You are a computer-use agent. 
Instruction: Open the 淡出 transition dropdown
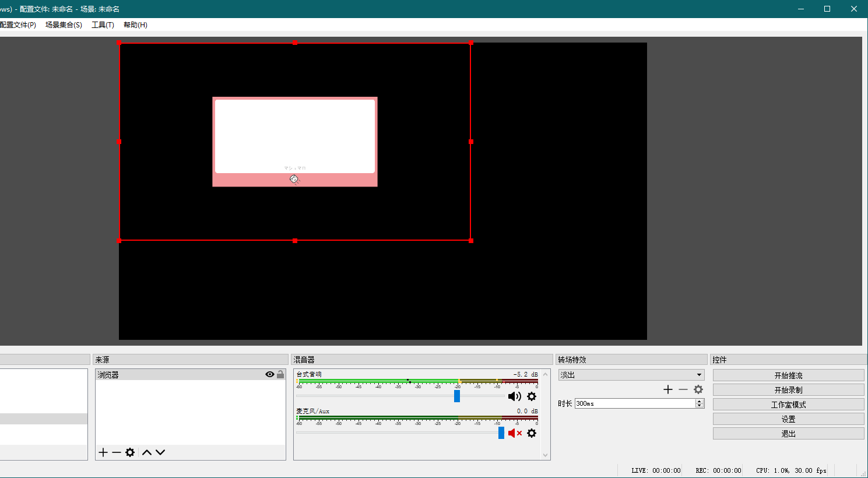(631, 375)
